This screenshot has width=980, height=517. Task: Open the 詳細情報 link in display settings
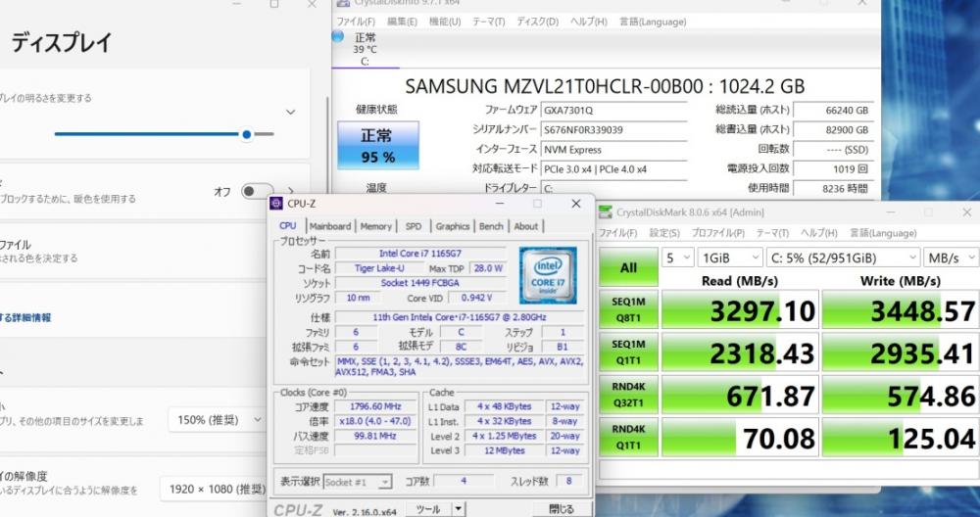click(x=25, y=318)
